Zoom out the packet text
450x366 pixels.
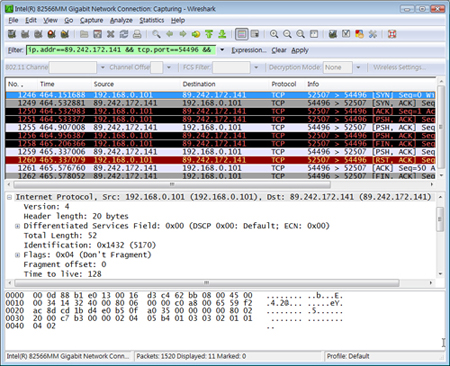[287, 34]
